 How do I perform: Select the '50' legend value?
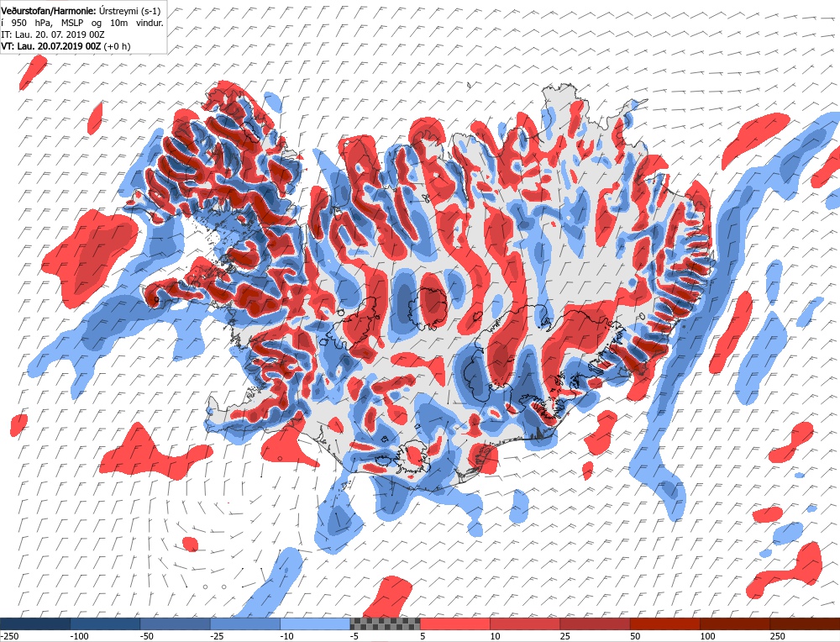(x=635, y=636)
